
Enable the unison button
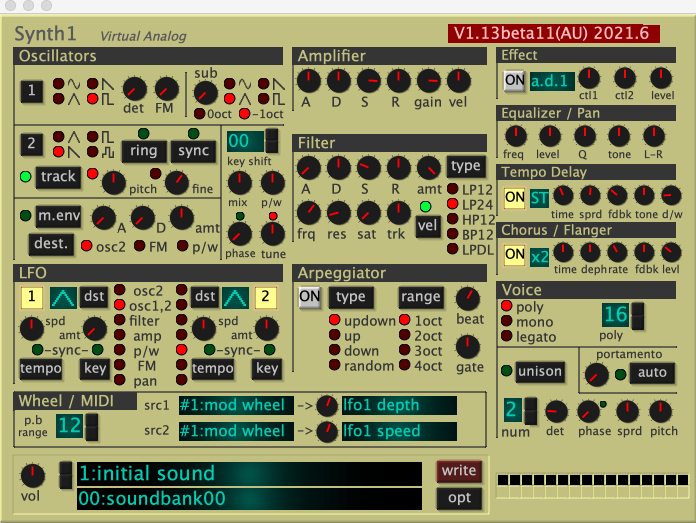tap(540, 372)
